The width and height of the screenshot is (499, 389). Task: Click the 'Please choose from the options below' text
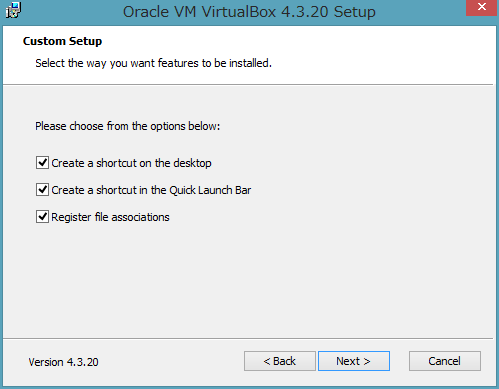(x=128, y=126)
